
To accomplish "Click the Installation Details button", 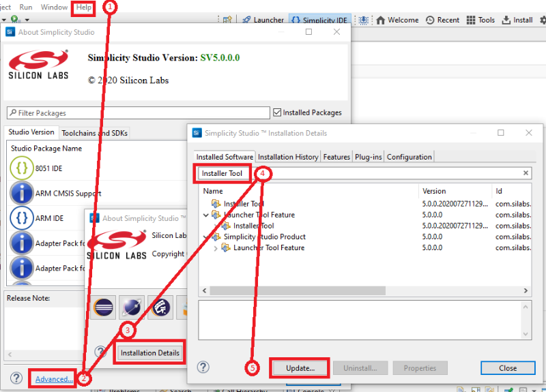I will (149, 352).
